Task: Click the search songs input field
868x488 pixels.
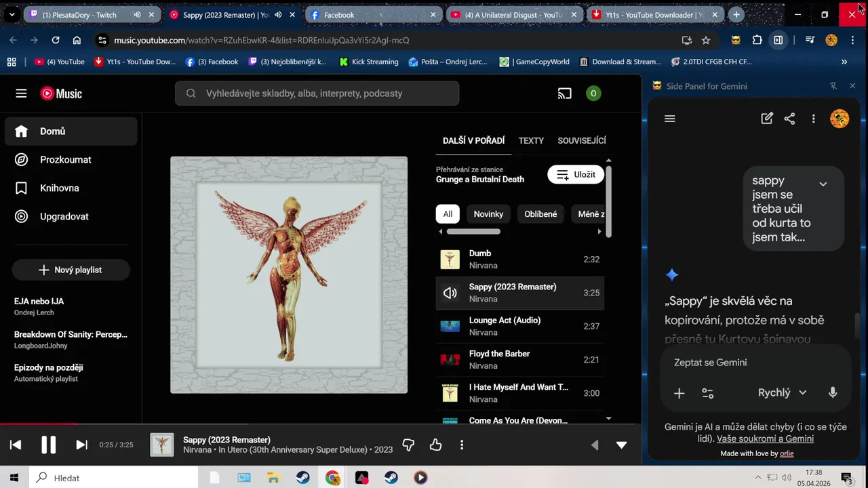Action: (x=317, y=94)
